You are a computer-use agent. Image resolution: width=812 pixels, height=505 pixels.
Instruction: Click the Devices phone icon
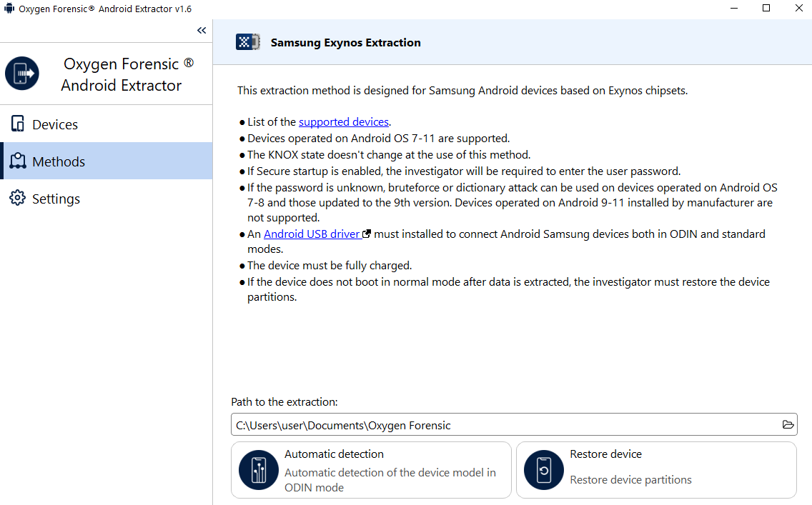click(18, 124)
